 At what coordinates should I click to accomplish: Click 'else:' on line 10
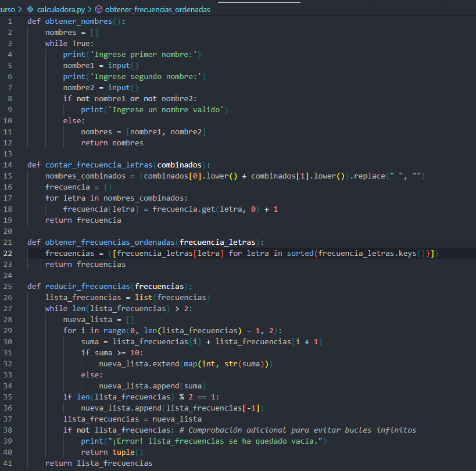tap(74, 121)
